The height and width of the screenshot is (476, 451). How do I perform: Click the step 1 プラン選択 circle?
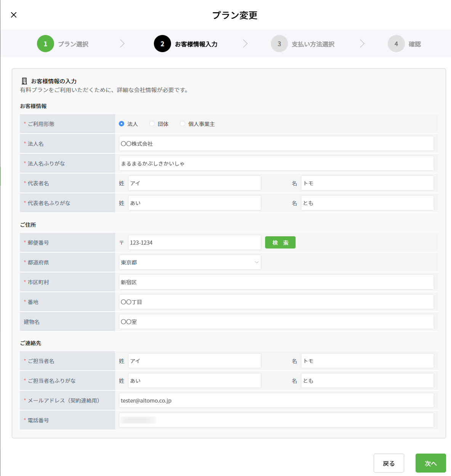coord(45,44)
